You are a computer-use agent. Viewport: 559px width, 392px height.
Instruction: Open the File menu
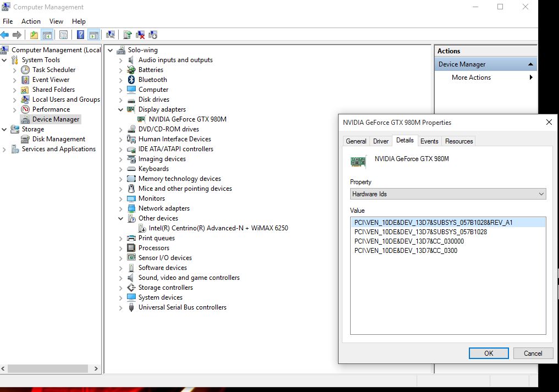tap(8, 21)
